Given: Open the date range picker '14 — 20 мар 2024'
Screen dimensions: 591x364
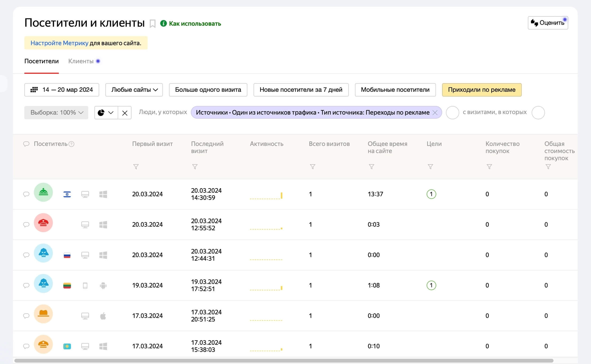Looking at the screenshot, I should [62, 90].
